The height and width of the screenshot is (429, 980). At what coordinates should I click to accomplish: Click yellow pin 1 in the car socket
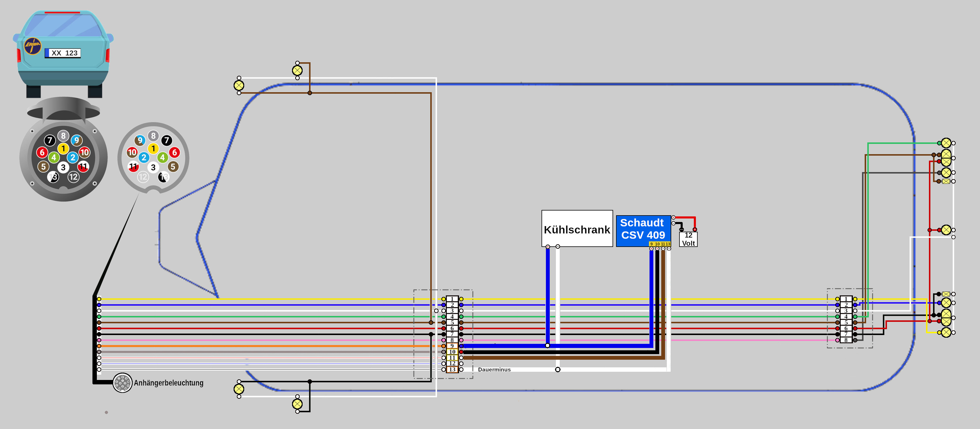pos(63,149)
